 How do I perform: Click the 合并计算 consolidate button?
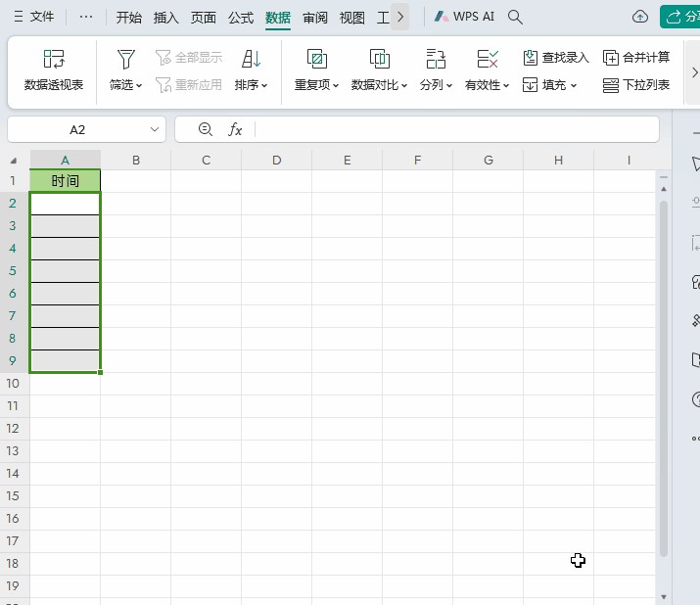pyautogui.click(x=636, y=58)
